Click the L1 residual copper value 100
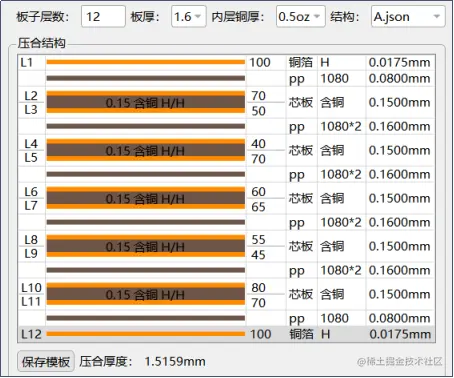 coord(260,62)
